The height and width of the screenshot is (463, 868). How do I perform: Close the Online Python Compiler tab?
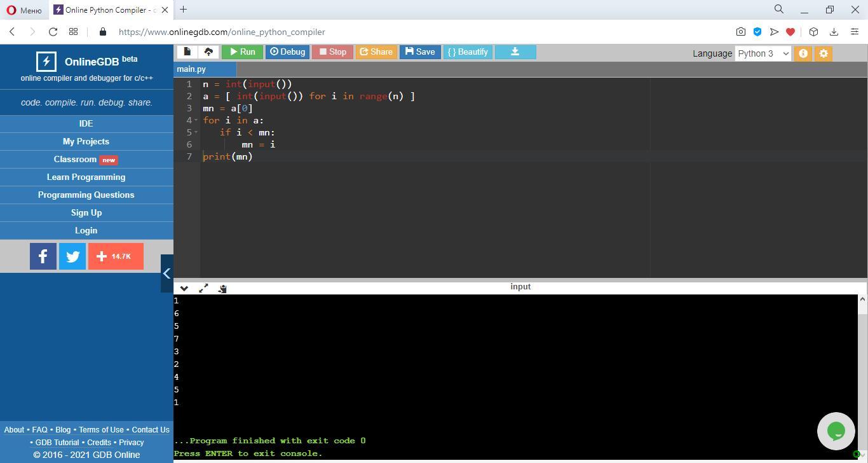[165, 10]
